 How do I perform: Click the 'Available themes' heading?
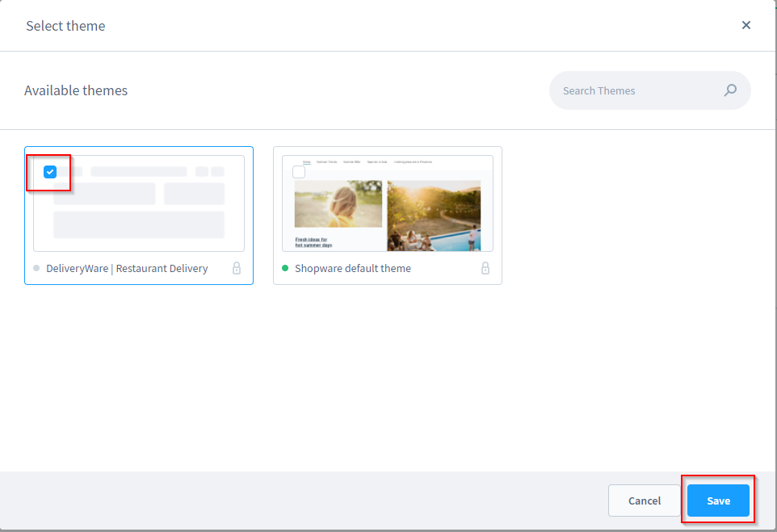click(x=76, y=90)
